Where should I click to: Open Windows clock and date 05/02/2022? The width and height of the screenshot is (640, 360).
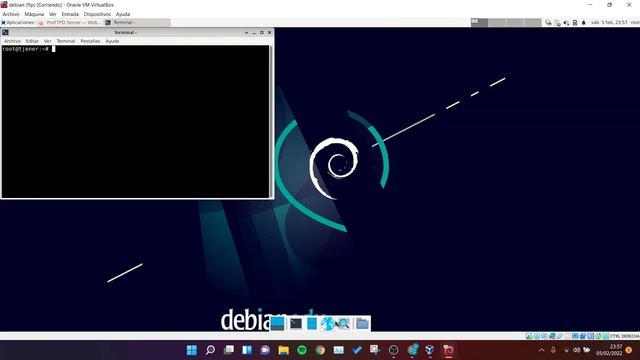609,350
